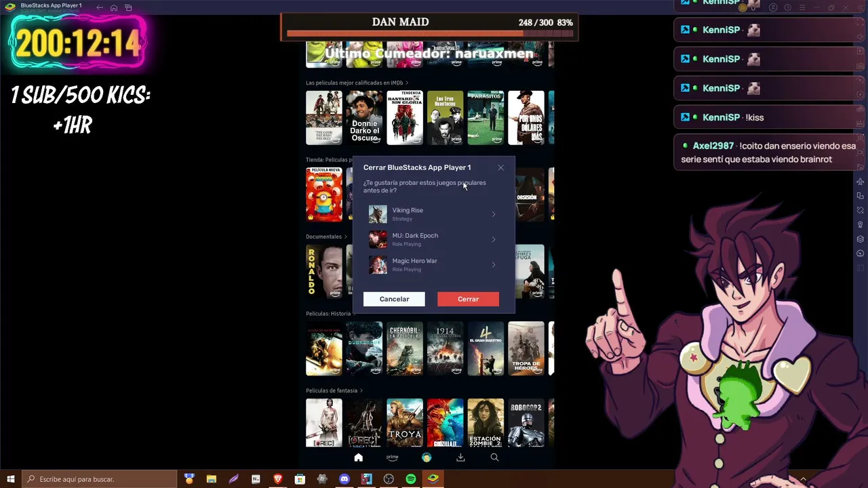Expand the Magic Hero War chevron arrow

[494, 264]
